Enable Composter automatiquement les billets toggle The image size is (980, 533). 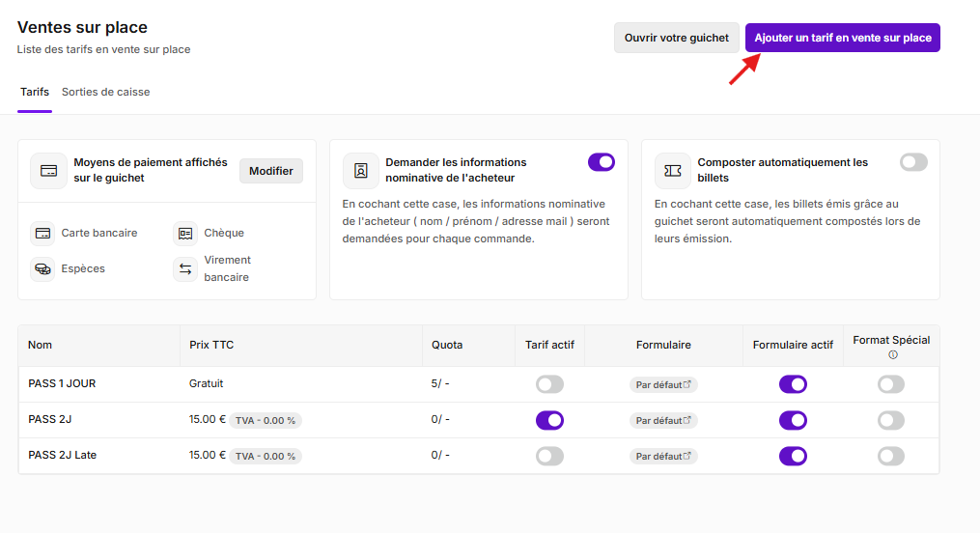913,162
